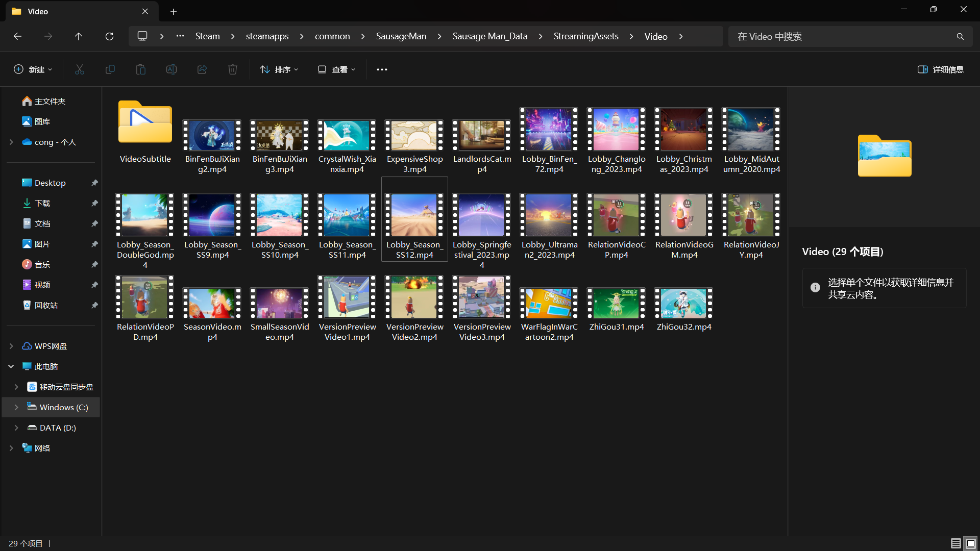Select BinFenBuJiXiang2.mp4 video file
980x551 pixels.
point(212,146)
